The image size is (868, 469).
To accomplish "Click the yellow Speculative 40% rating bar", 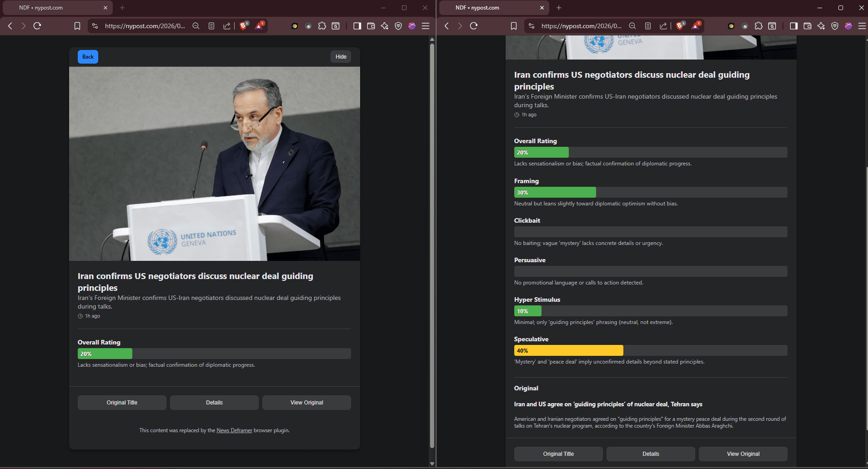I will (x=568, y=350).
